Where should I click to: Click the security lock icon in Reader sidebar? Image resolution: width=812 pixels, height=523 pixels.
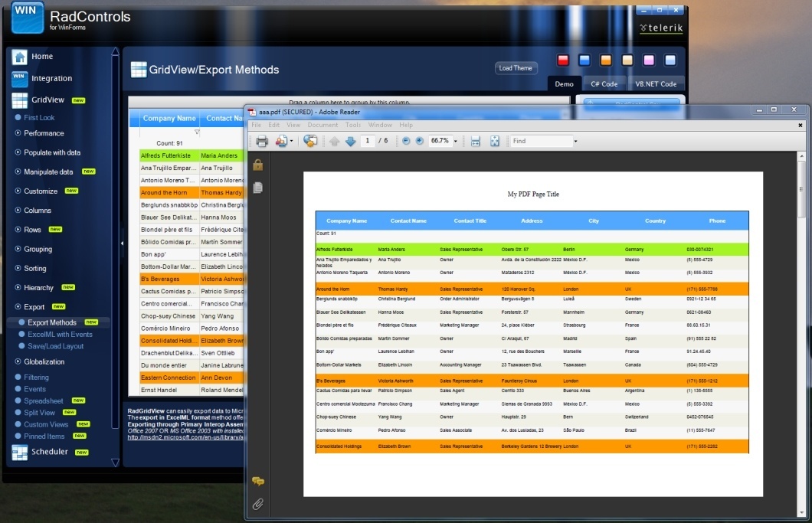point(258,165)
